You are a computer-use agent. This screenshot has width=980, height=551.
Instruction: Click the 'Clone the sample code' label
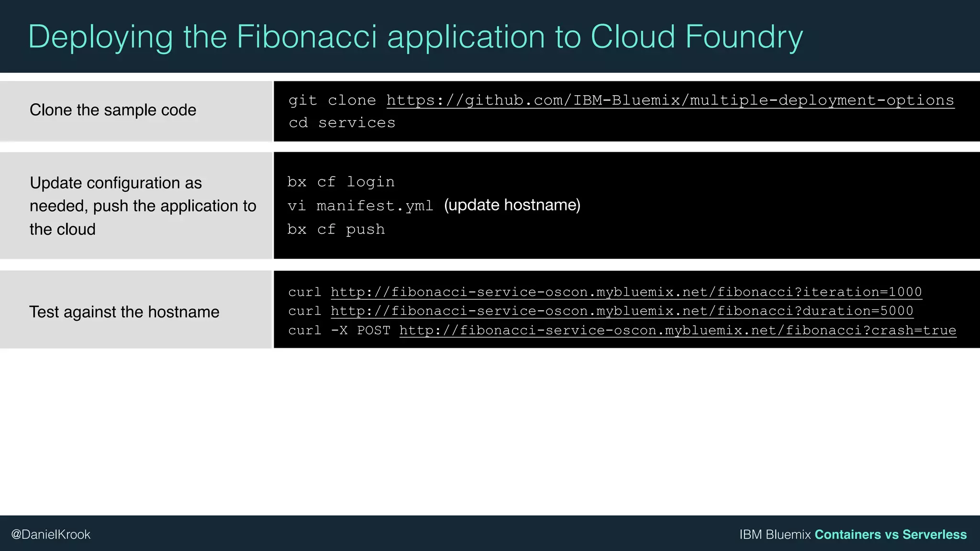point(113,110)
